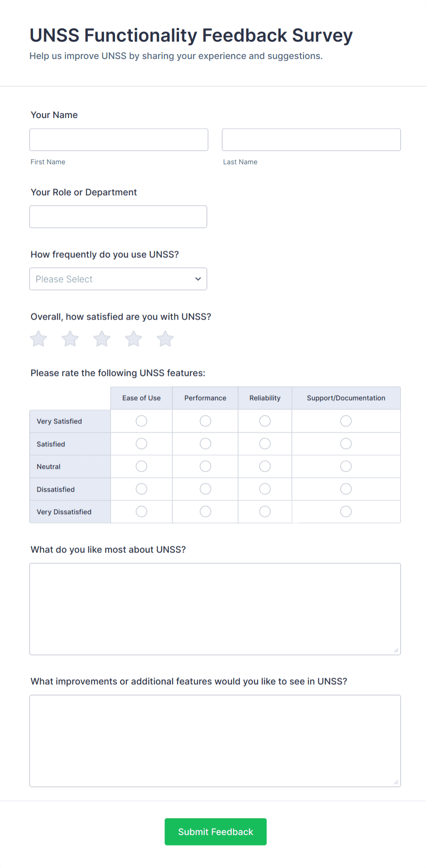Select the fourth star rating
The width and height of the screenshot is (426, 868).
click(133, 339)
